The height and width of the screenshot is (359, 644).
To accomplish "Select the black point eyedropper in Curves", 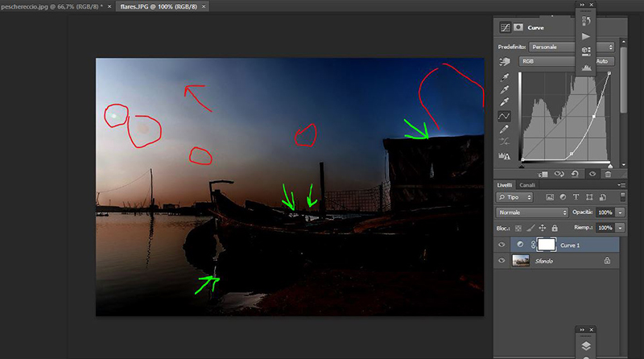I will point(505,77).
